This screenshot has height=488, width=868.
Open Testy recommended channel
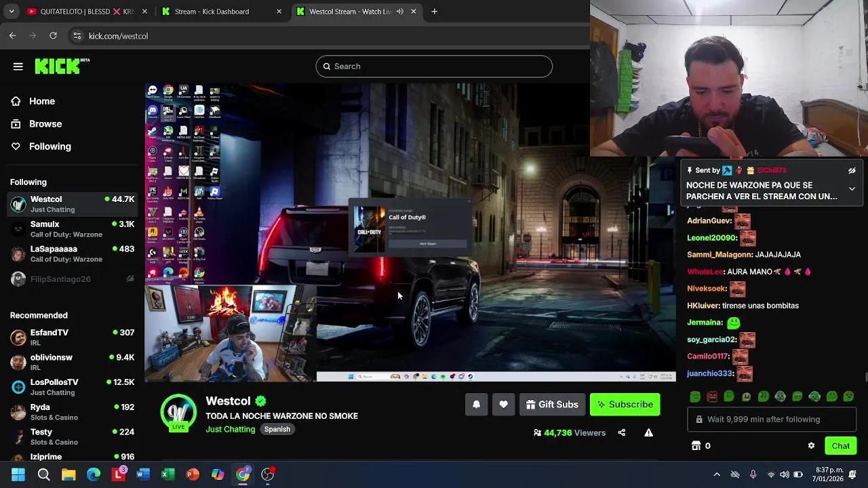tap(72, 436)
